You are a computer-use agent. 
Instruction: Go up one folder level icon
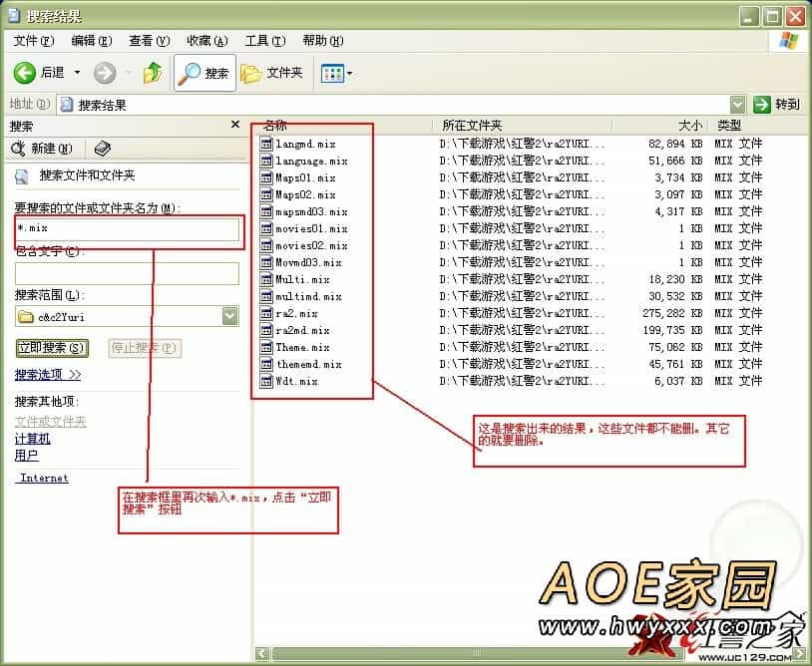[153, 73]
